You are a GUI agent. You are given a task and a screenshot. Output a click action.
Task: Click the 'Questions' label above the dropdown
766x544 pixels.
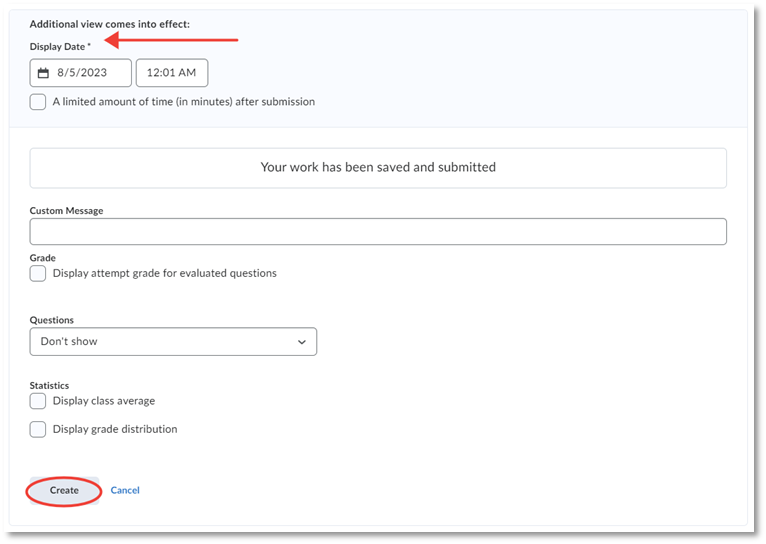(52, 320)
